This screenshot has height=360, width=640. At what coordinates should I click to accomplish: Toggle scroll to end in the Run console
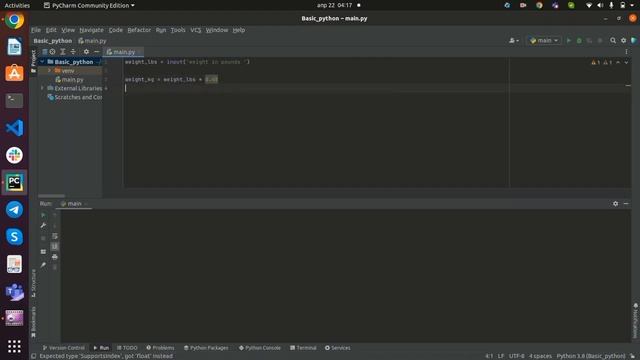click(x=55, y=247)
